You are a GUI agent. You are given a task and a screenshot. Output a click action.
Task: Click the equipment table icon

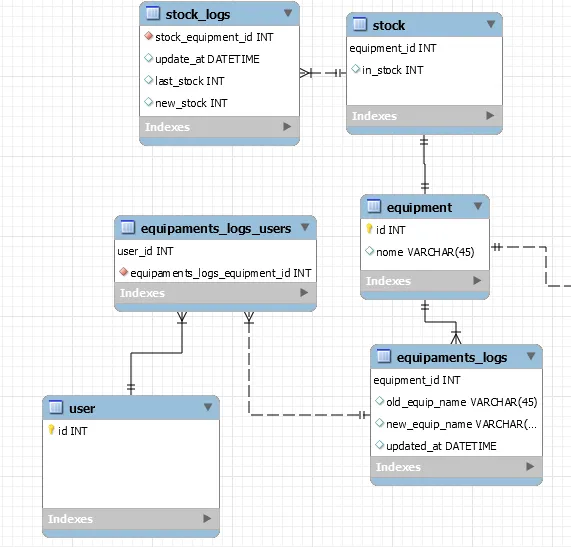pyautogui.click(x=373, y=206)
